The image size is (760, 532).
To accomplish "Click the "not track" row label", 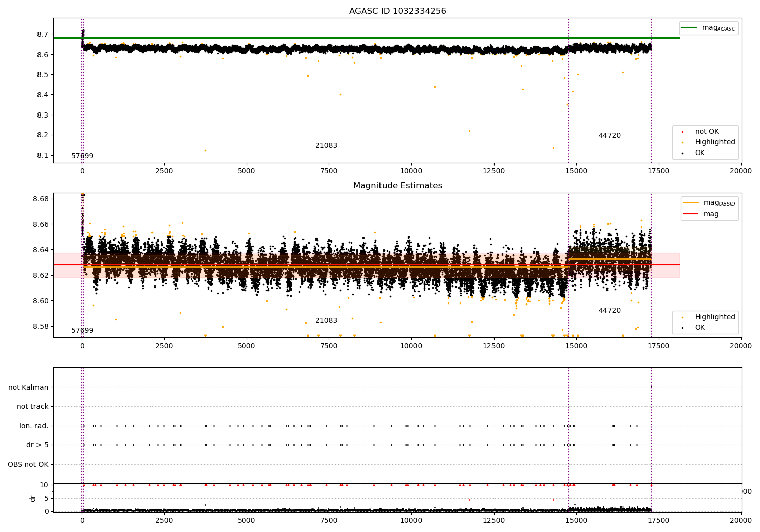I will pos(32,407).
